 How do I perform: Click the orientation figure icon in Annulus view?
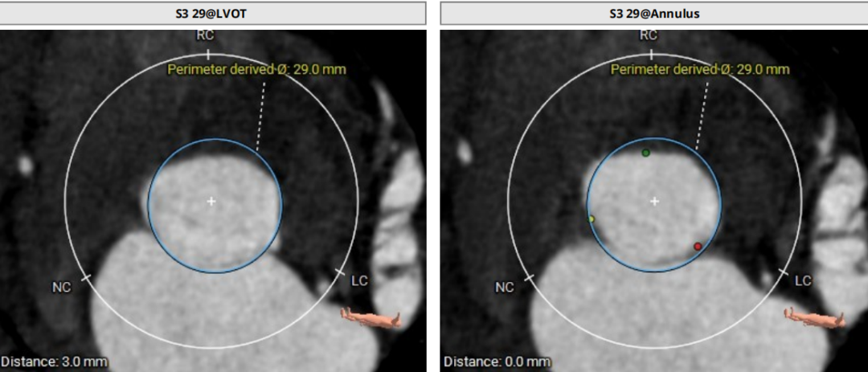coord(813,317)
